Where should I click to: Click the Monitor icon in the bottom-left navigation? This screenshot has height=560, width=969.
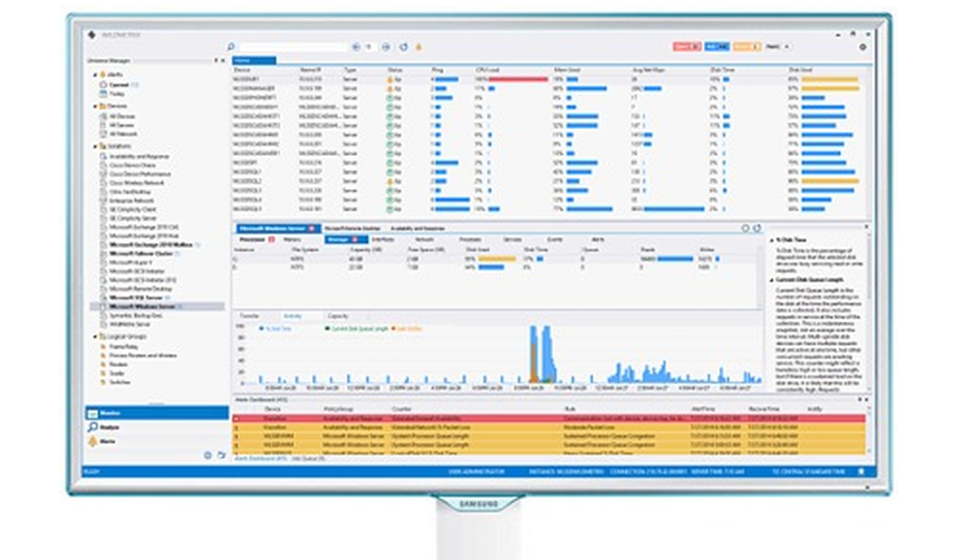click(x=92, y=413)
